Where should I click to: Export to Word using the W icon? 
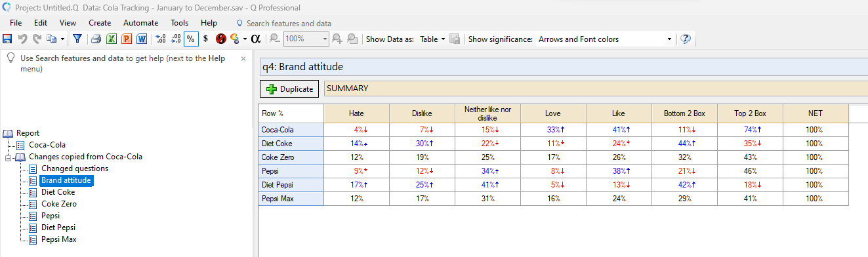142,39
